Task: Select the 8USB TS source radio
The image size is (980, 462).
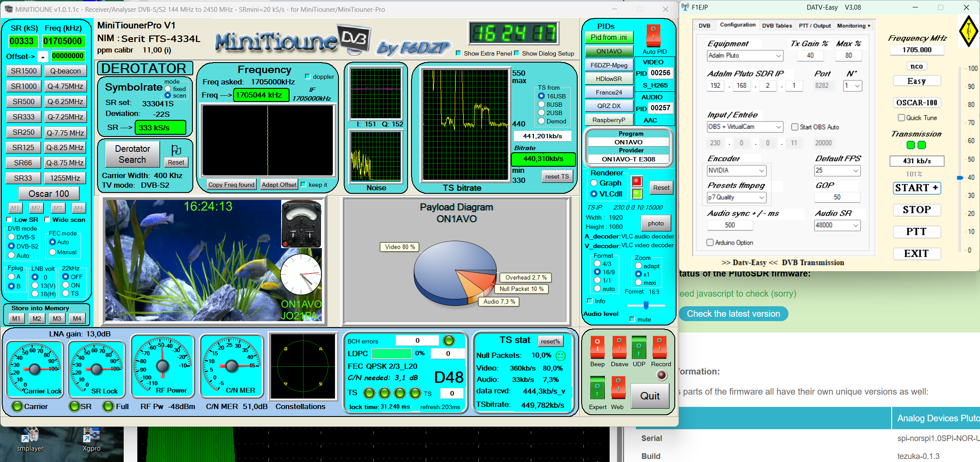Action: (x=541, y=105)
